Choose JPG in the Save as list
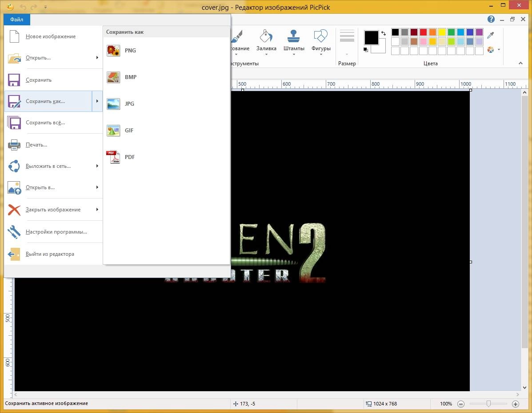 click(x=167, y=104)
